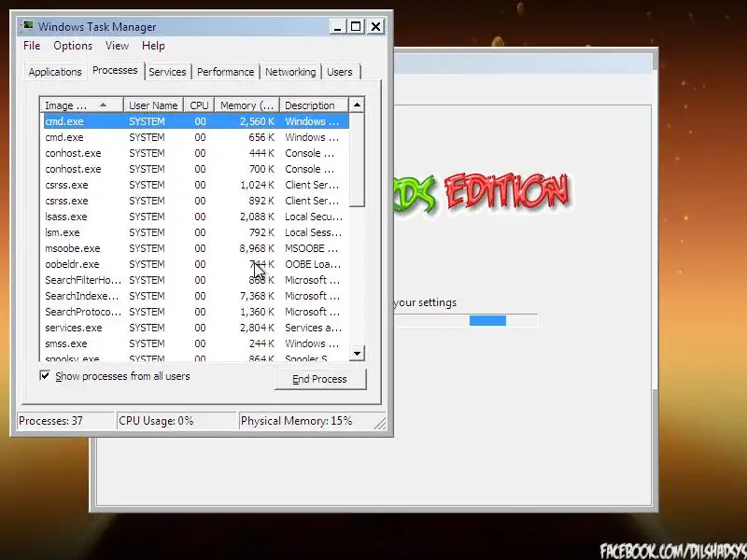Switch to the Applications tab
Image resolution: width=747 pixels, height=560 pixels.
tap(55, 72)
